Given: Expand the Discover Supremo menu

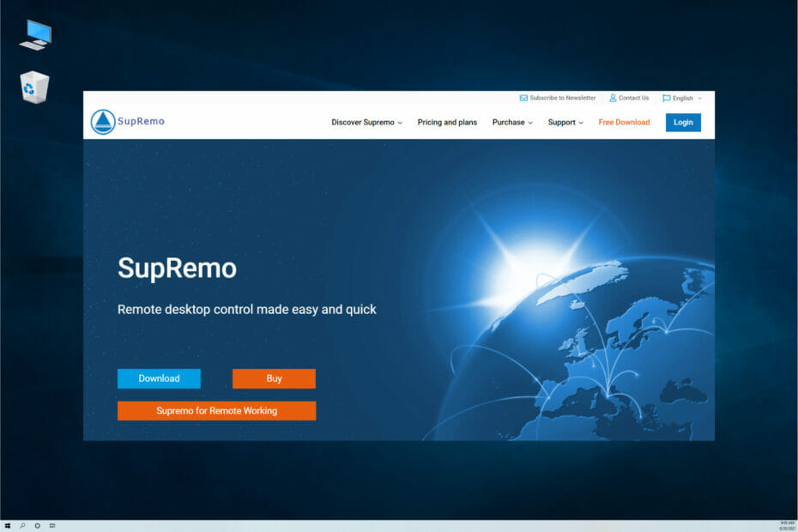Looking at the screenshot, I should tap(367, 122).
